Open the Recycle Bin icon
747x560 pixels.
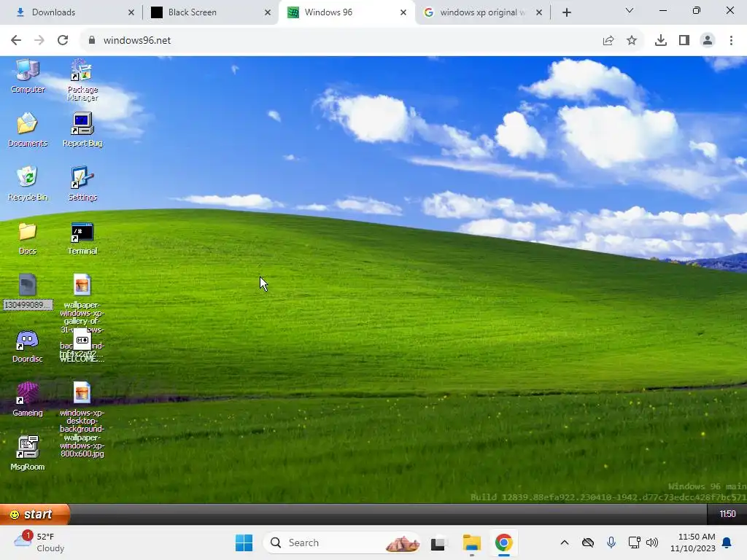coord(28,184)
